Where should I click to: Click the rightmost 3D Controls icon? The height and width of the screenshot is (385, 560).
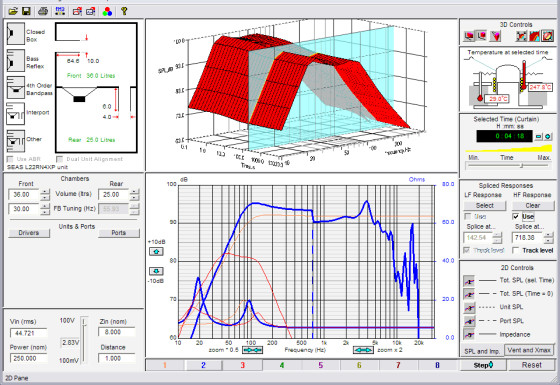pos(547,36)
